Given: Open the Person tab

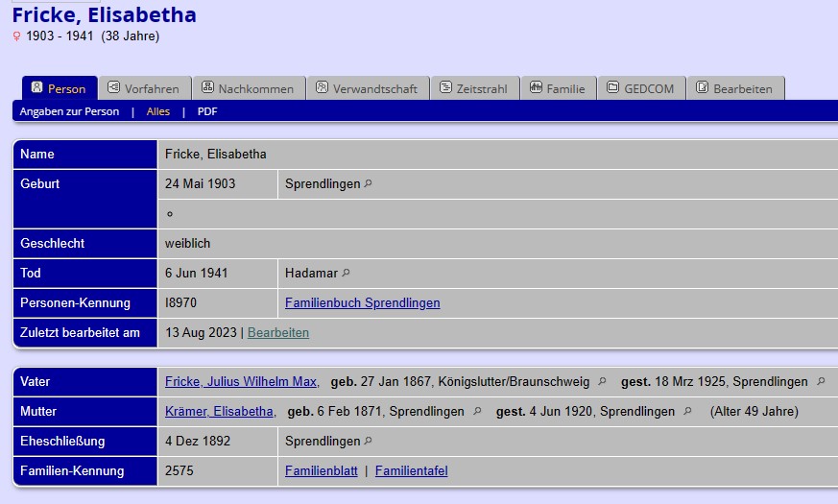Looking at the screenshot, I should pyautogui.click(x=60, y=88).
